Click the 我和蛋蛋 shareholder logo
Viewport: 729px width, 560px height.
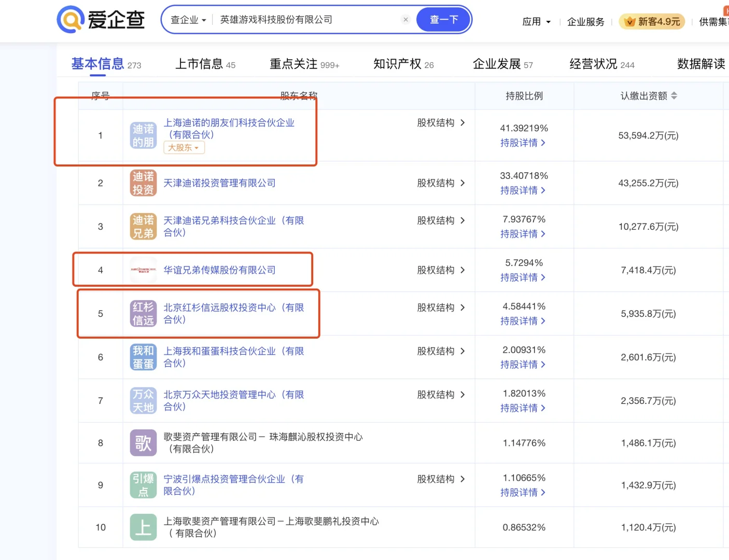pyautogui.click(x=143, y=357)
